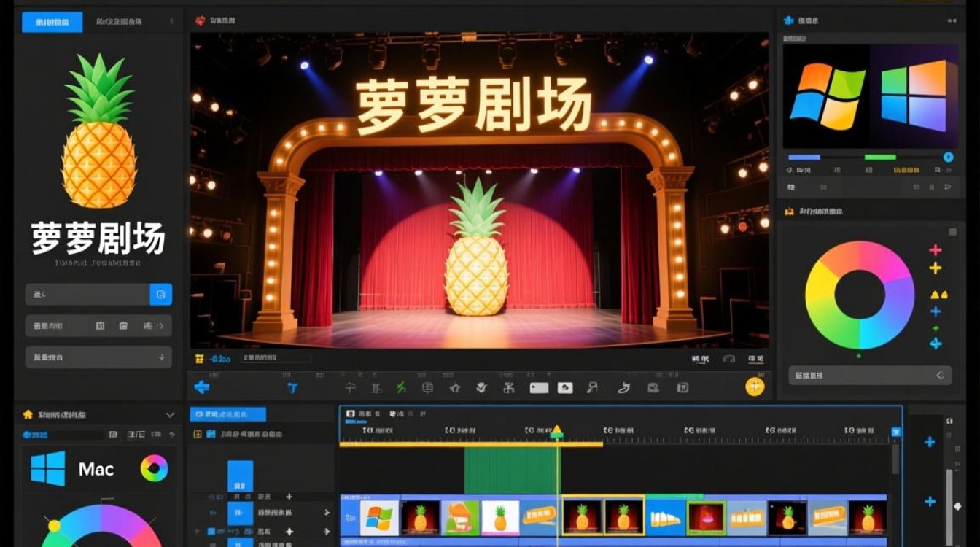Click the classic Windows logo in the right preview

(x=828, y=96)
